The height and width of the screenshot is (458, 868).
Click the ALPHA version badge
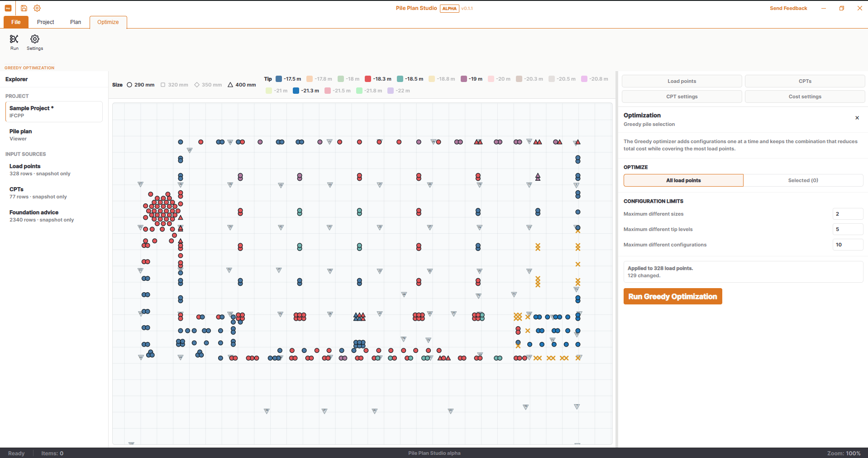pyautogui.click(x=449, y=8)
